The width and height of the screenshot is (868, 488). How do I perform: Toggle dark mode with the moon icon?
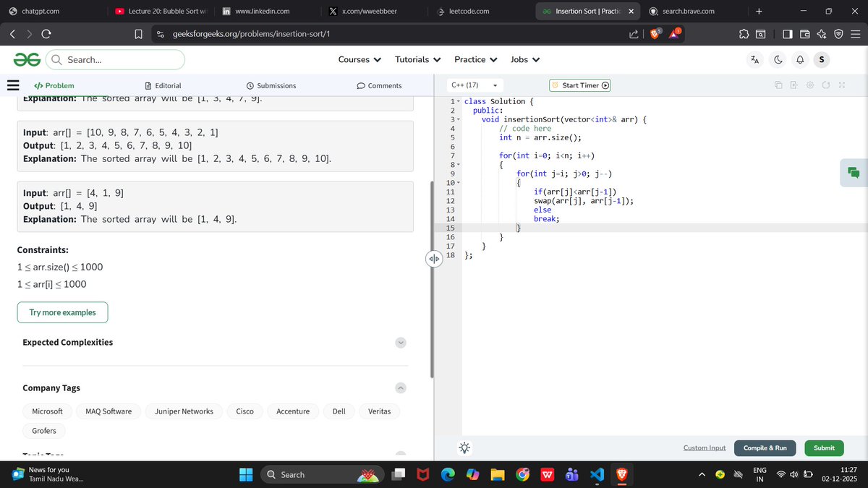[777, 59]
